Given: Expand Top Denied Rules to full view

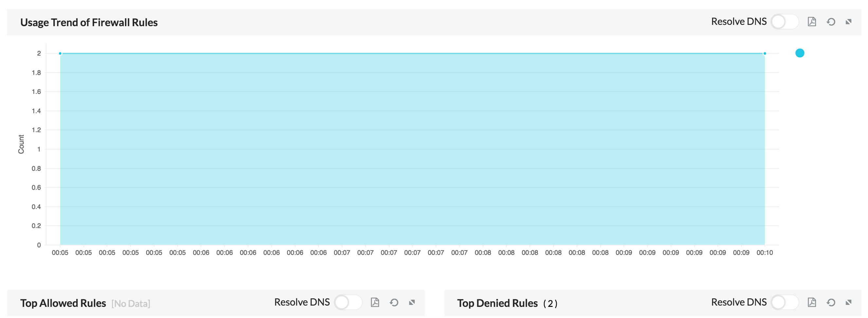Looking at the screenshot, I should [849, 302].
